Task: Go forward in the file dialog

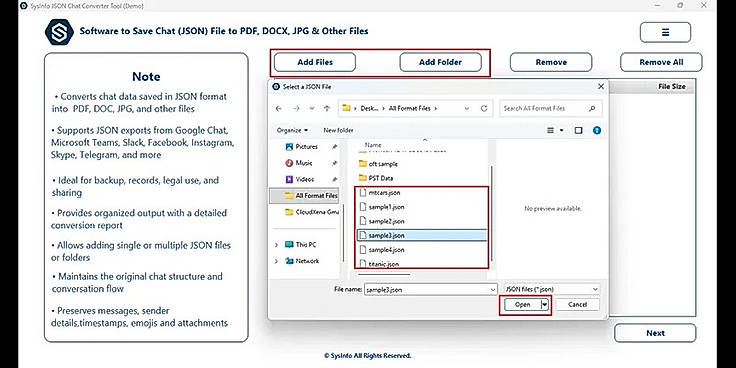Action: click(296, 108)
